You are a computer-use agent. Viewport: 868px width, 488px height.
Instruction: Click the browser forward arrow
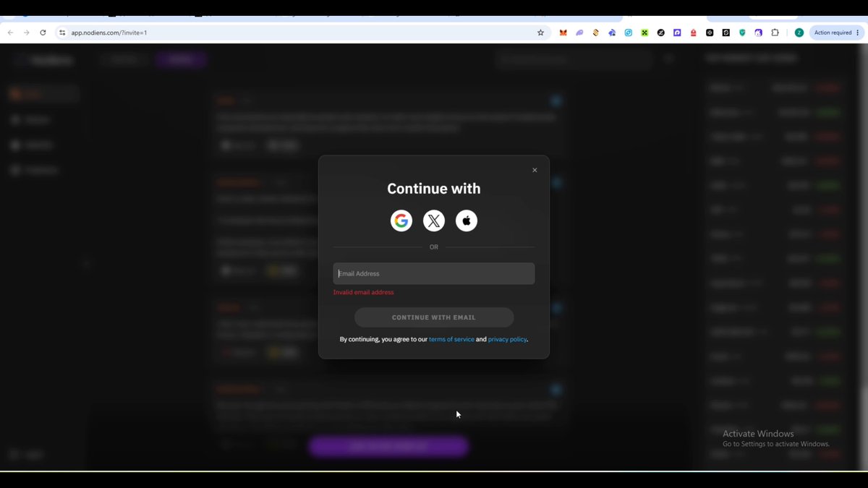pyautogui.click(x=27, y=33)
